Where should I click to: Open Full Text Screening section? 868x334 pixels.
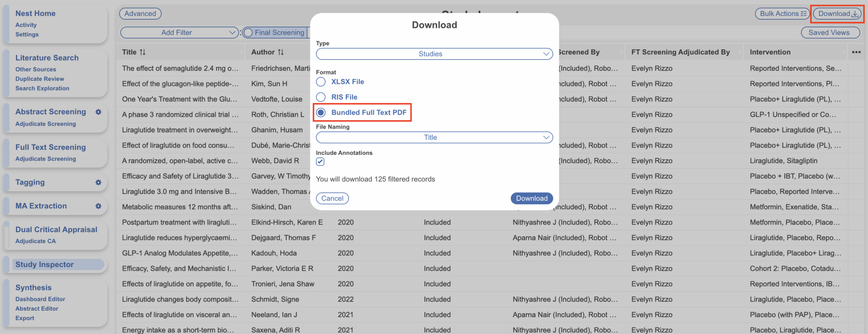50,147
